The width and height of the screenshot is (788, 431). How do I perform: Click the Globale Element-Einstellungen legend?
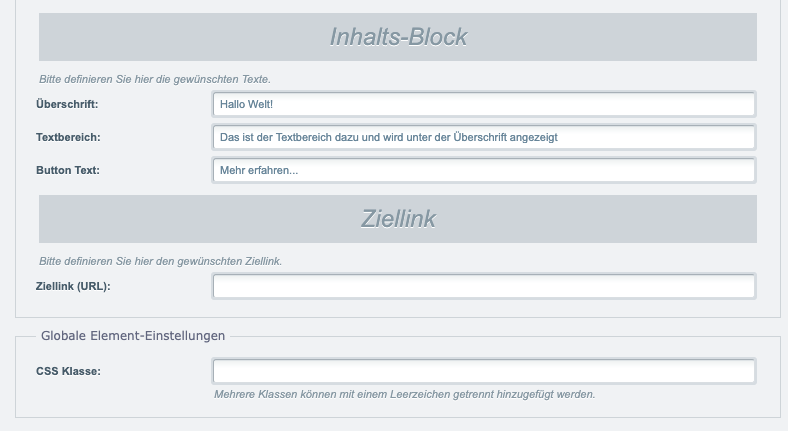coord(133,336)
